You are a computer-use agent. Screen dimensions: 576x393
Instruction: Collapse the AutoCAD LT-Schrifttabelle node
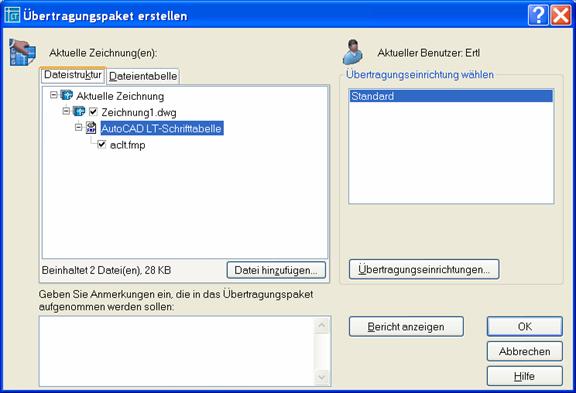coord(78,127)
